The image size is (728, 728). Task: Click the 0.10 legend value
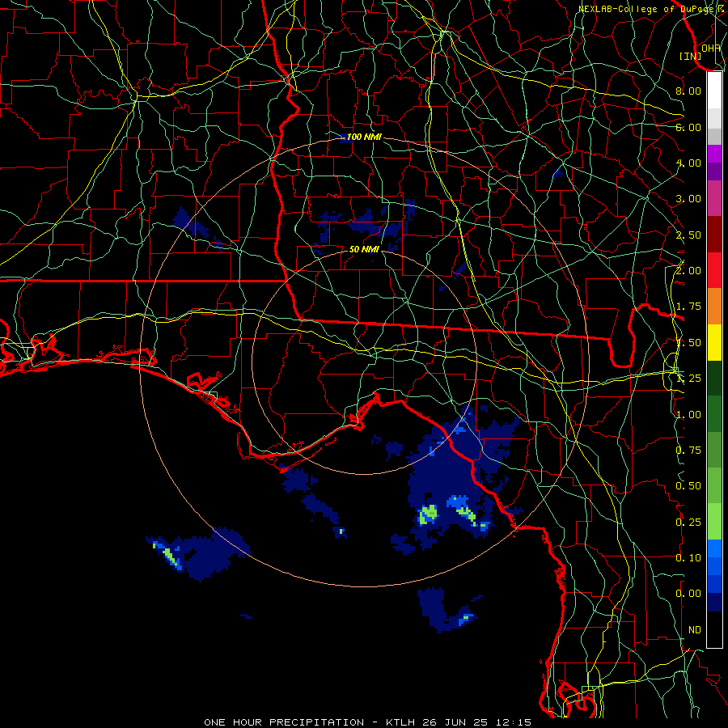[x=688, y=558]
